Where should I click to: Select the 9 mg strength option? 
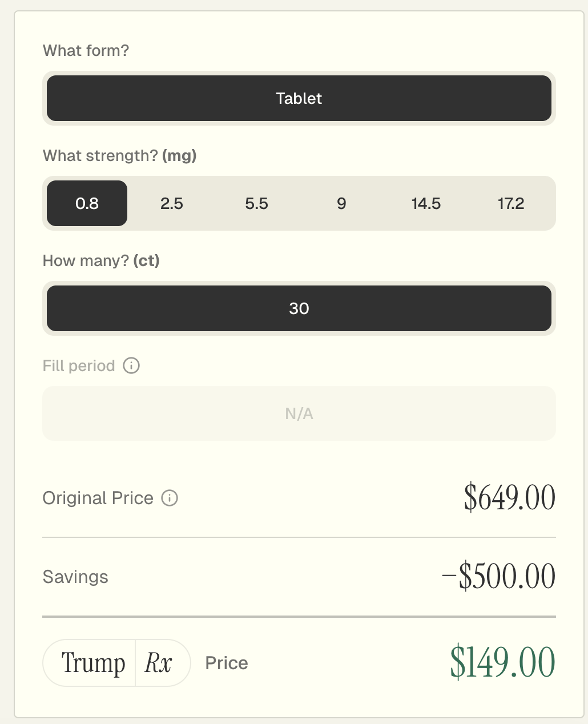pos(341,203)
